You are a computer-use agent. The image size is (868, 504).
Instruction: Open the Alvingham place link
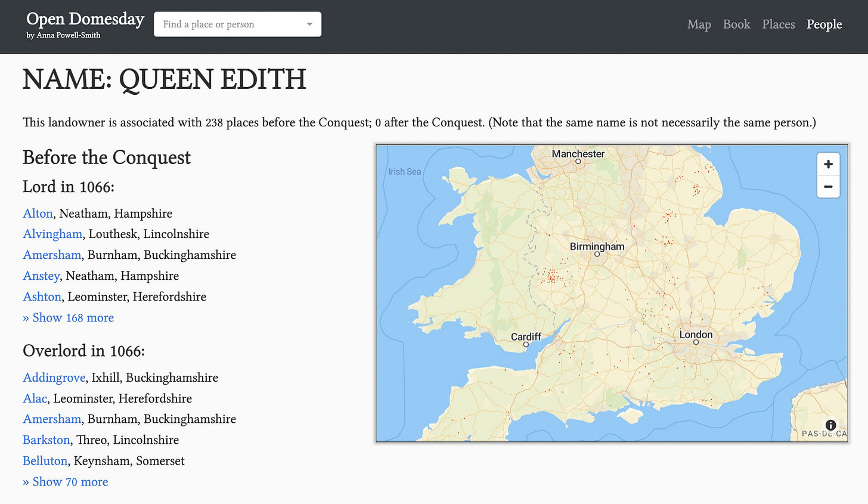click(52, 234)
